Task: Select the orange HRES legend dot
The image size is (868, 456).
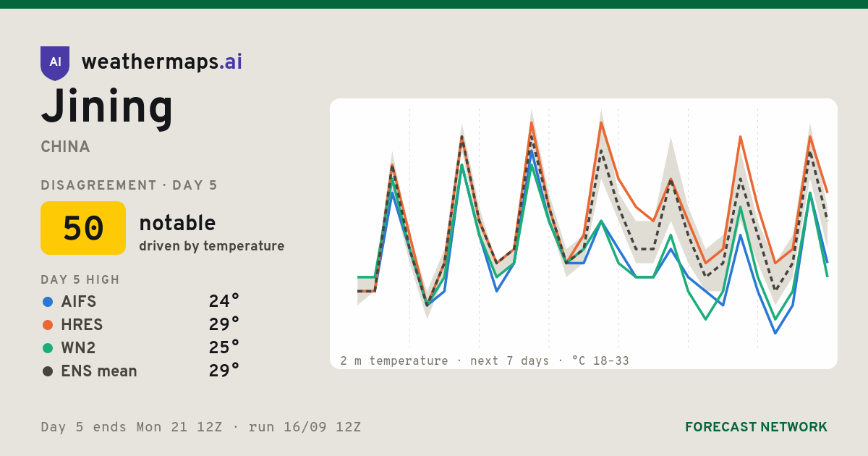Action: [48, 325]
